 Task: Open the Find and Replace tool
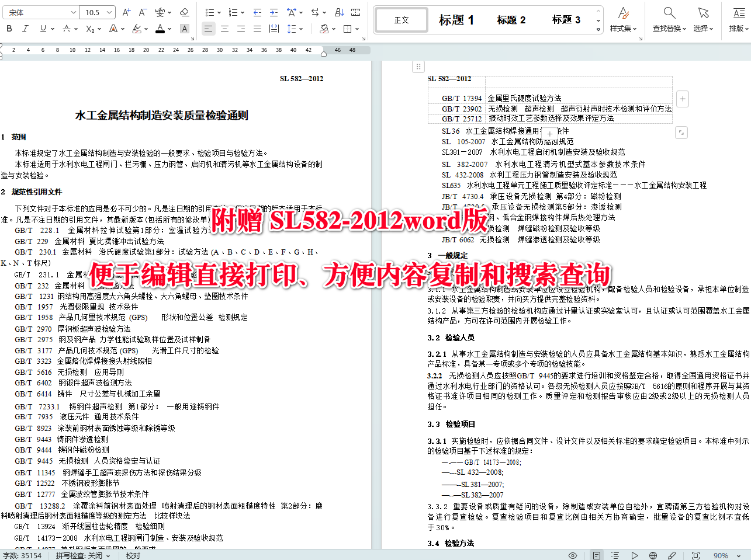(669, 19)
